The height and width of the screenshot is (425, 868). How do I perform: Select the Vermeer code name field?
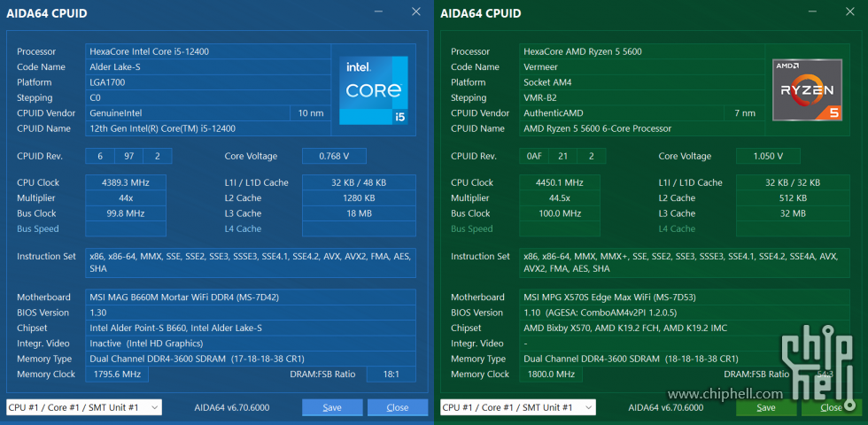[x=642, y=67]
